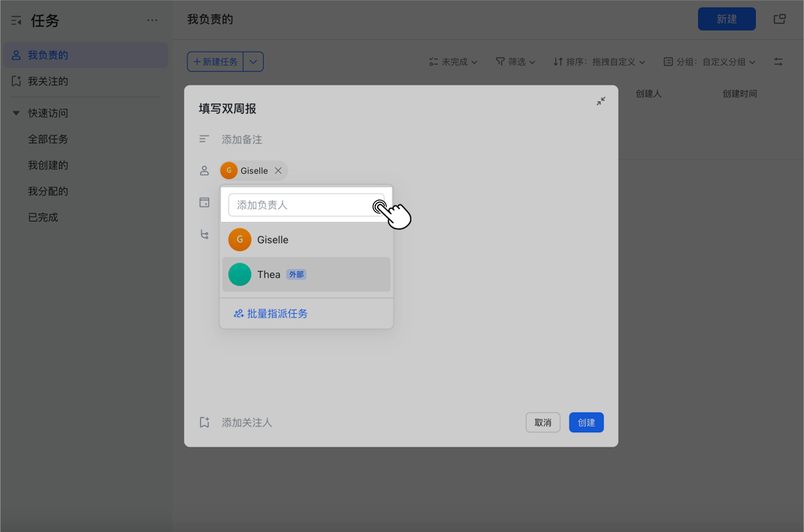Open the 排序 sort dropdown

pyautogui.click(x=599, y=62)
